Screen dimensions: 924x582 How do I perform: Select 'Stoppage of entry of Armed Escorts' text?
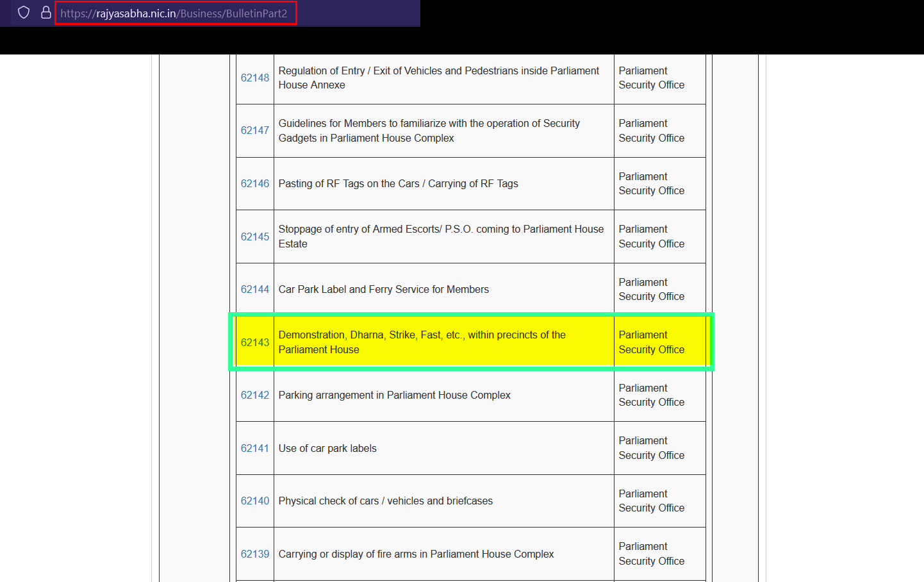coord(441,237)
